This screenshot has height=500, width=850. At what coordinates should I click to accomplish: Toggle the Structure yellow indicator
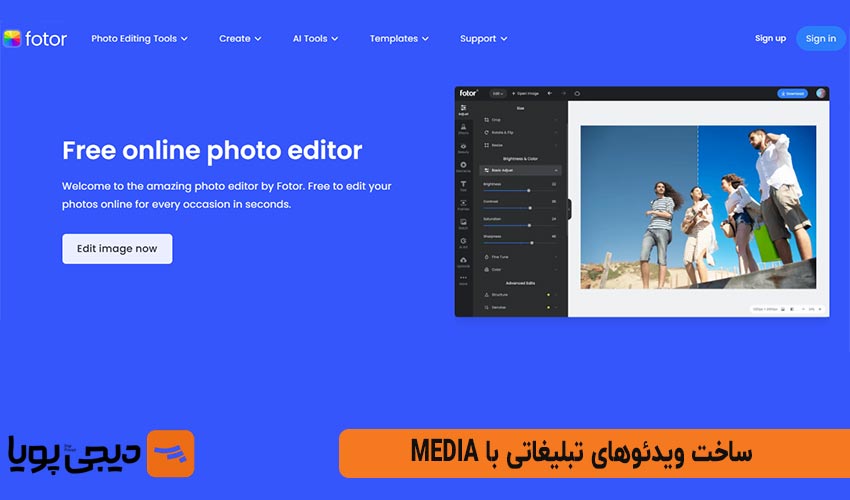click(x=548, y=295)
